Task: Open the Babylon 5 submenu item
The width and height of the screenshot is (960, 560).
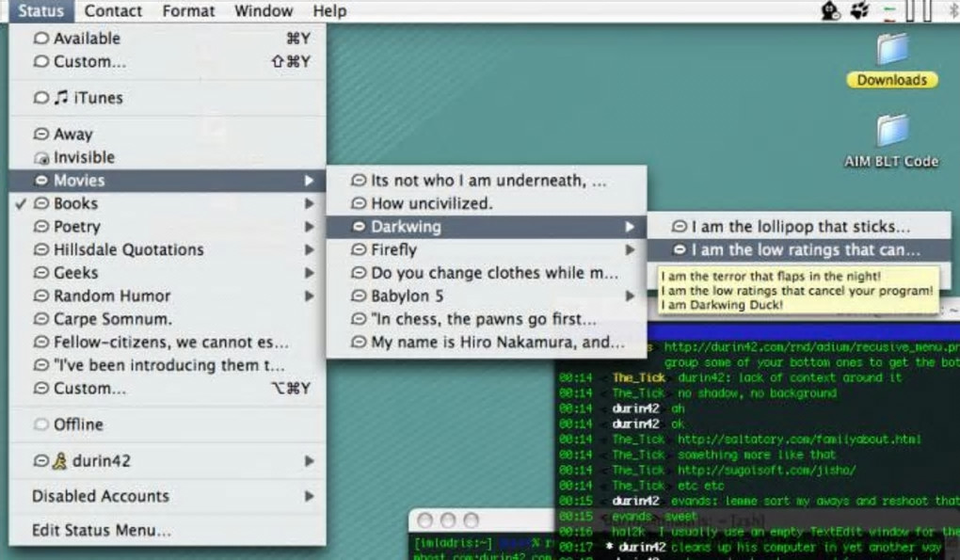Action: click(487, 296)
